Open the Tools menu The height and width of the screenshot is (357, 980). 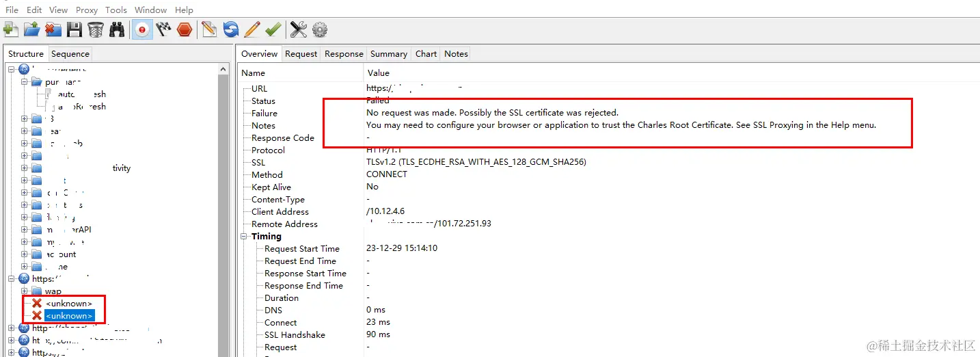pos(116,10)
